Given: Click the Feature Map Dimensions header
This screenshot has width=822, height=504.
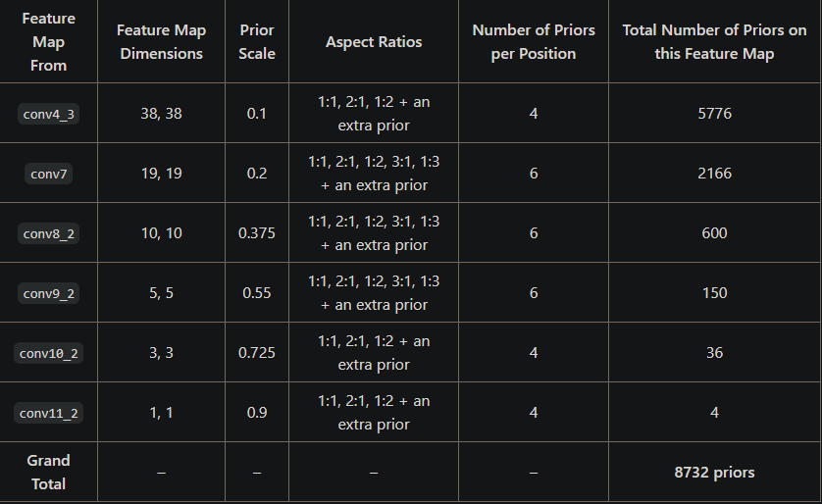Looking at the screenshot, I should tap(162, 42).
